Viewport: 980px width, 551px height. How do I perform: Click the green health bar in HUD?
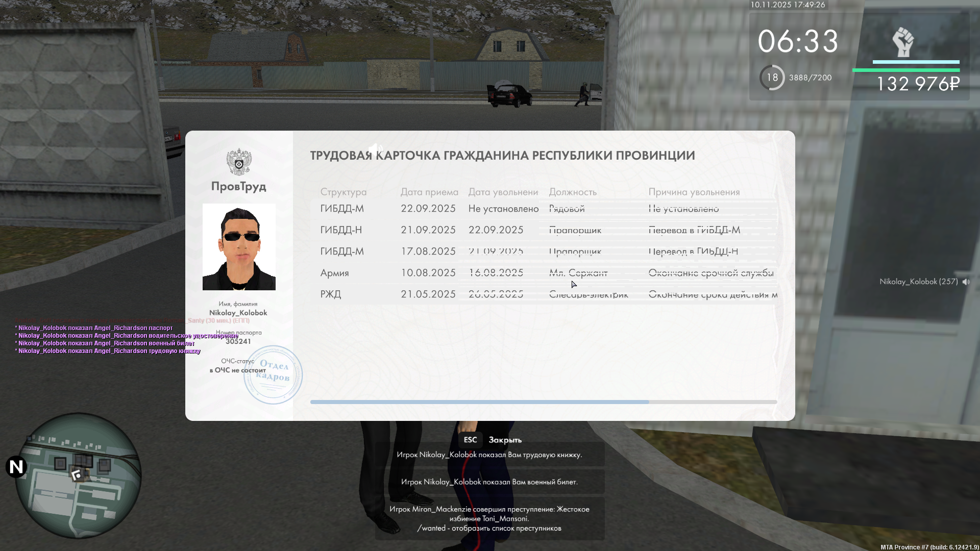tap(905, 70)
